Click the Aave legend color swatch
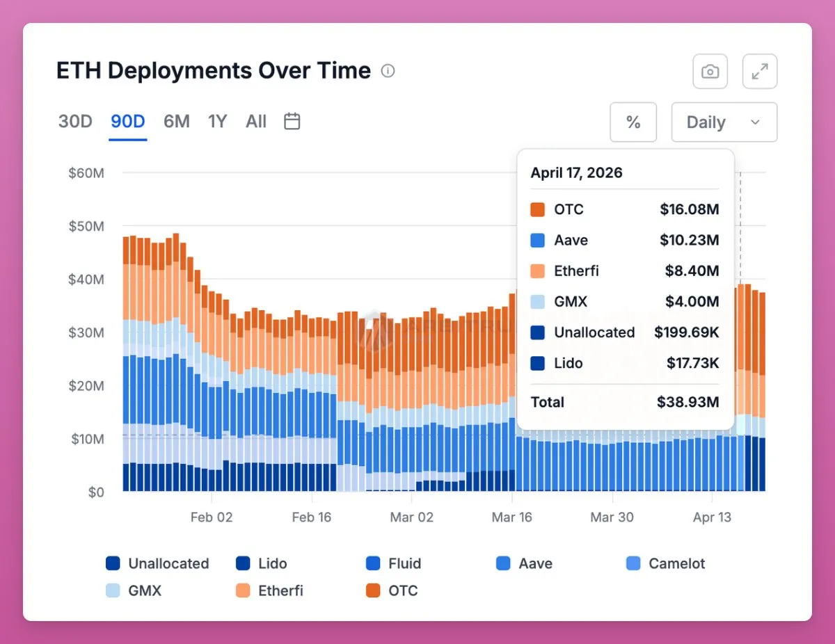 pos(503,563)
